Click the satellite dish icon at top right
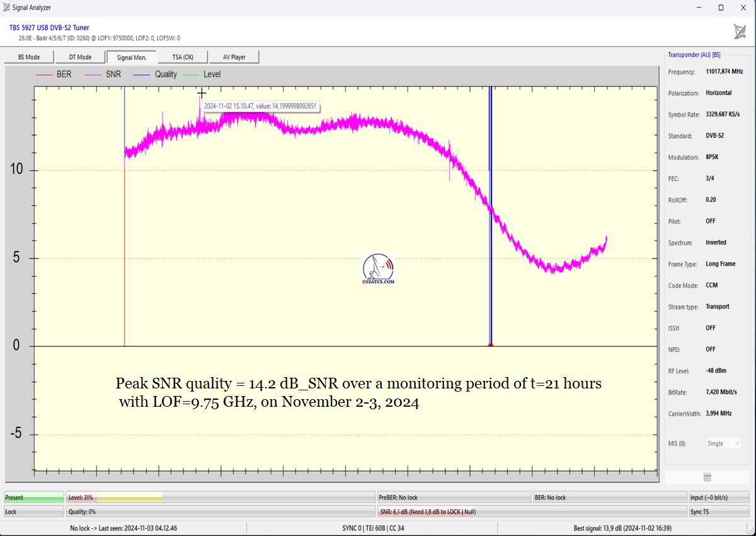Viewport: 756px width, 536px height. click(740, 32)
